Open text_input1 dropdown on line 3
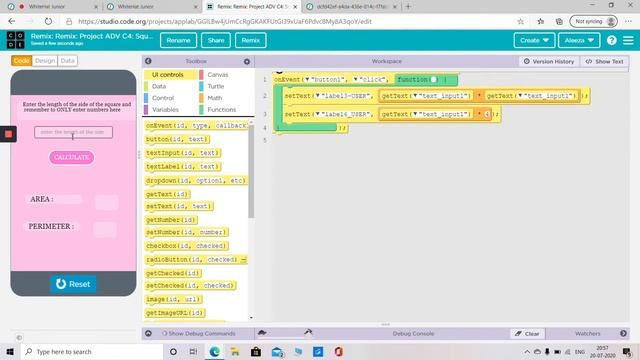Image resolution: width=640 pixels, height=360 pixels. click(x=416, y=114)
